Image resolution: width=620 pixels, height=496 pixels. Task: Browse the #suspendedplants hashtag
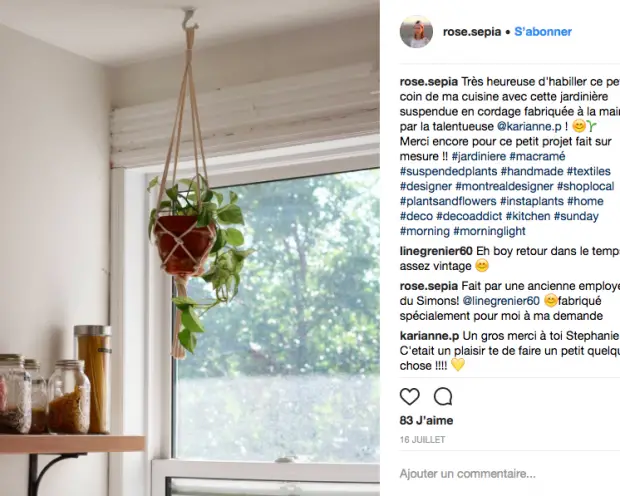[448, 171]
